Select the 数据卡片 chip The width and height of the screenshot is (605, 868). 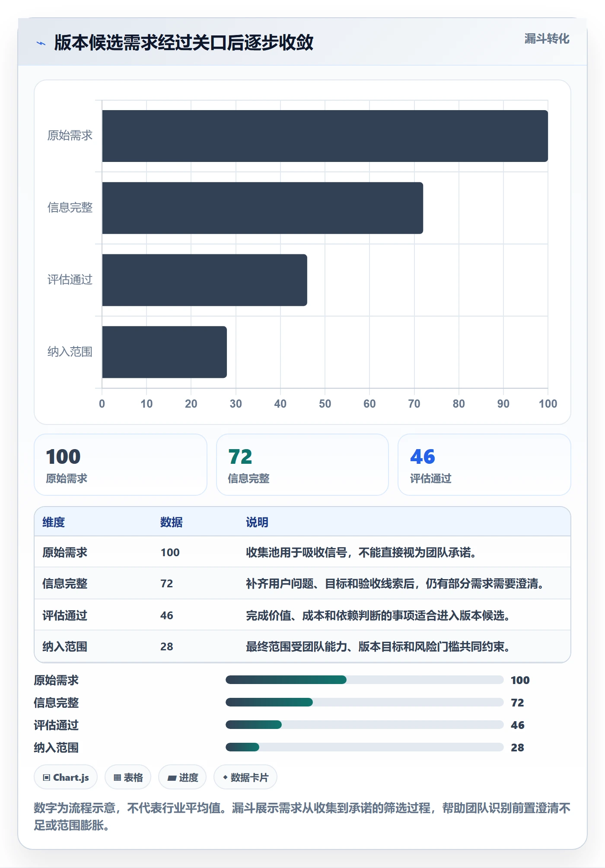pyautogui.click(x=245, y=777)
